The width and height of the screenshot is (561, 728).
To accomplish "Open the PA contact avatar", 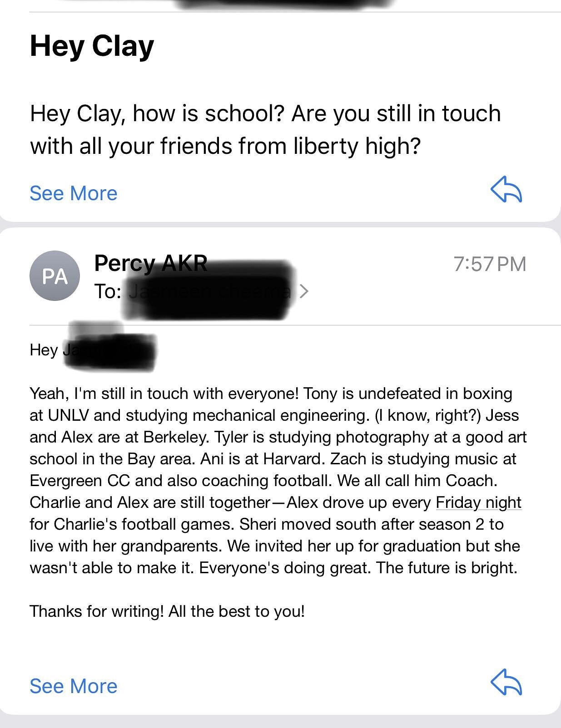I will 55,275.
